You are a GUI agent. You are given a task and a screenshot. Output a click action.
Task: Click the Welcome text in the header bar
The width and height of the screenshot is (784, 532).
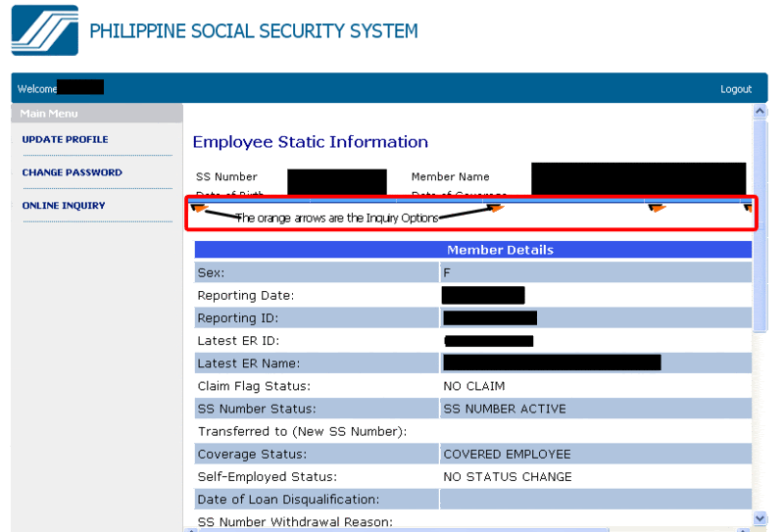37,89
